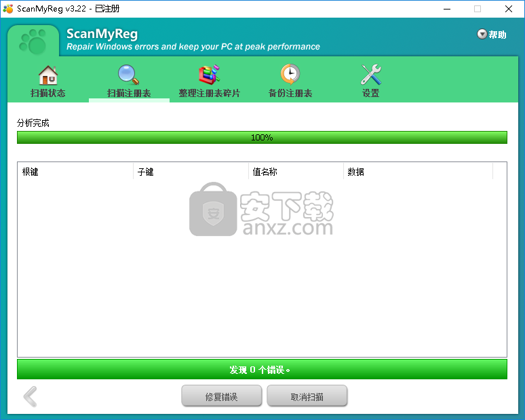Click the 分析完成 status text

[33, 123]
